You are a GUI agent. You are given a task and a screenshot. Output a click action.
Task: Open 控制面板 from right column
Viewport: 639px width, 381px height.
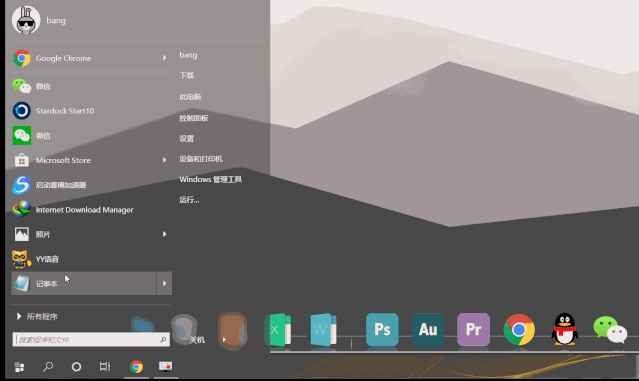click(194, 118)
